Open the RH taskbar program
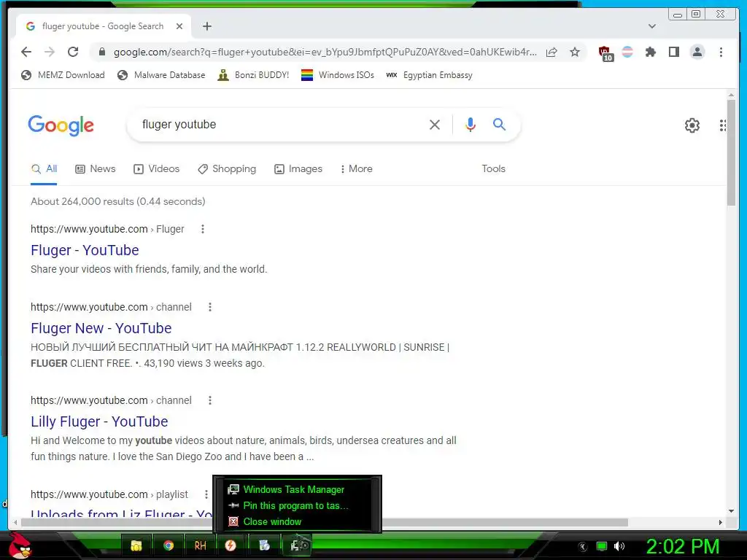Viewport: 747px width, 560px height. point(200,545)
